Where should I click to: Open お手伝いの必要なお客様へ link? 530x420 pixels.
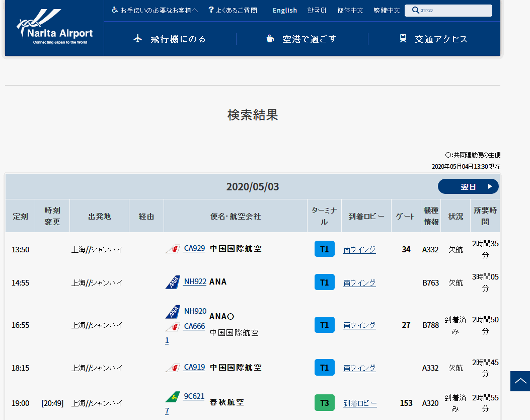(x=159, y=10)
